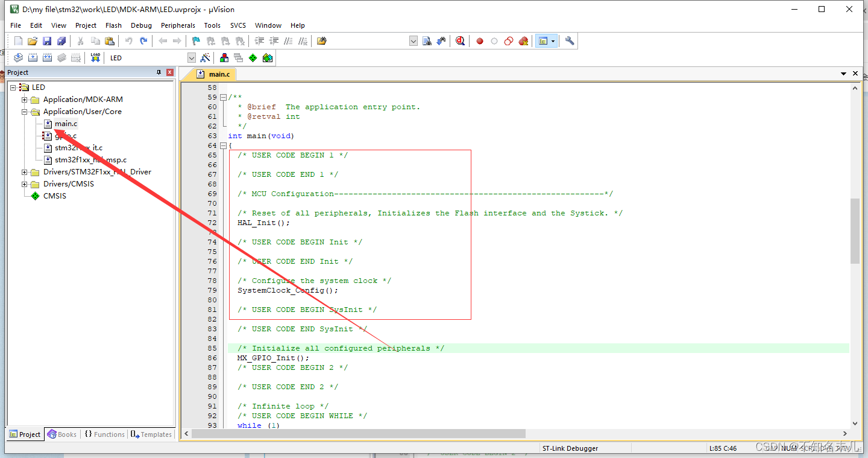Click the vertical scrollbar thumb in editor

click(x=855, y=231)
